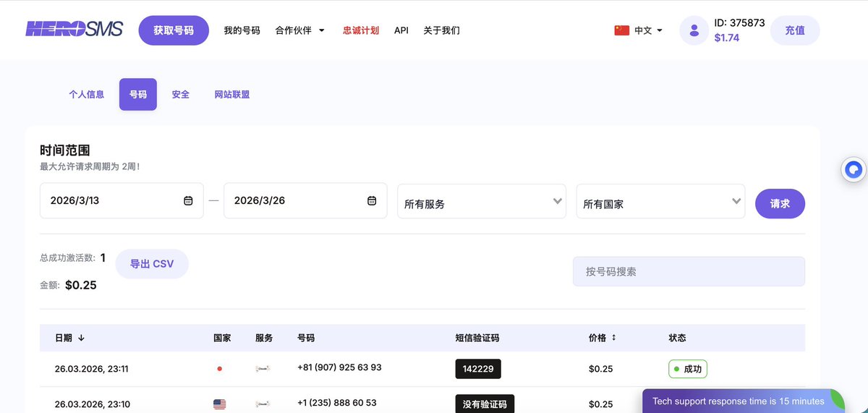
Task: Go to the API page
Action: (401, 30)
